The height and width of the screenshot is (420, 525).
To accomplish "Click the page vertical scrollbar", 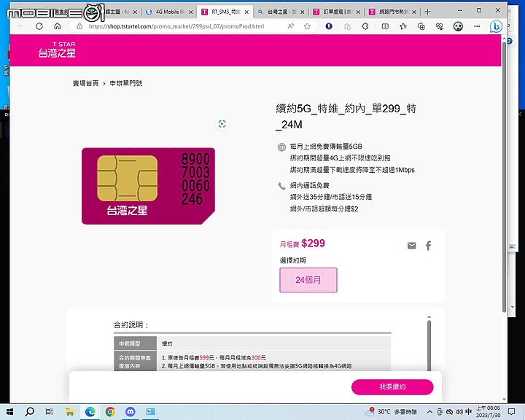I will coord(505,177).
